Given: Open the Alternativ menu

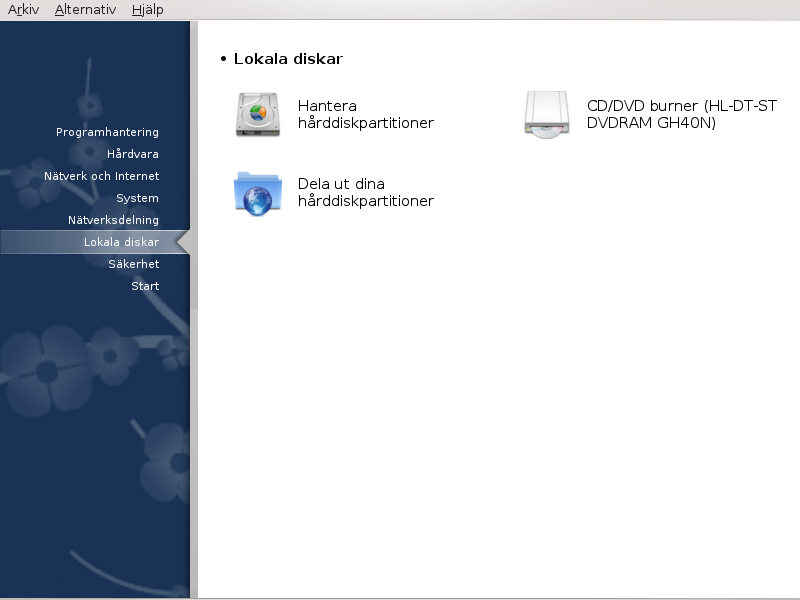Looking at the screenshot, I should [x=85, y=10].
